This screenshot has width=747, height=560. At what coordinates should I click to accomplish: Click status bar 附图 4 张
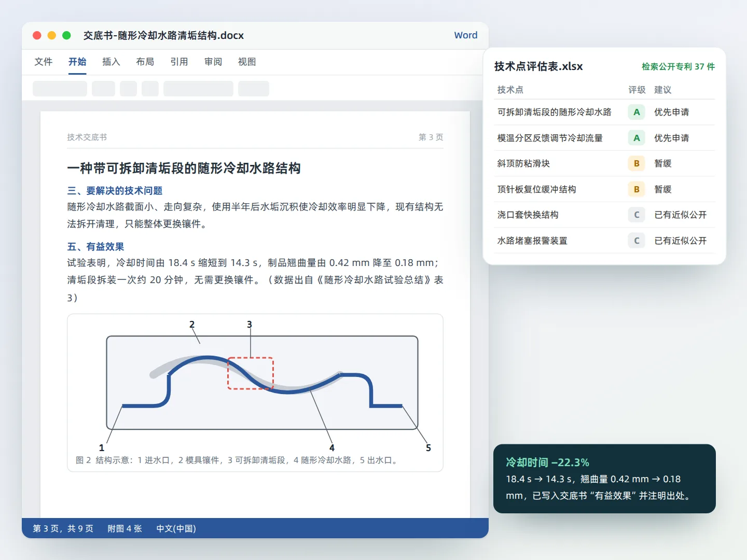pyautogui.click(x=125, y=528)
